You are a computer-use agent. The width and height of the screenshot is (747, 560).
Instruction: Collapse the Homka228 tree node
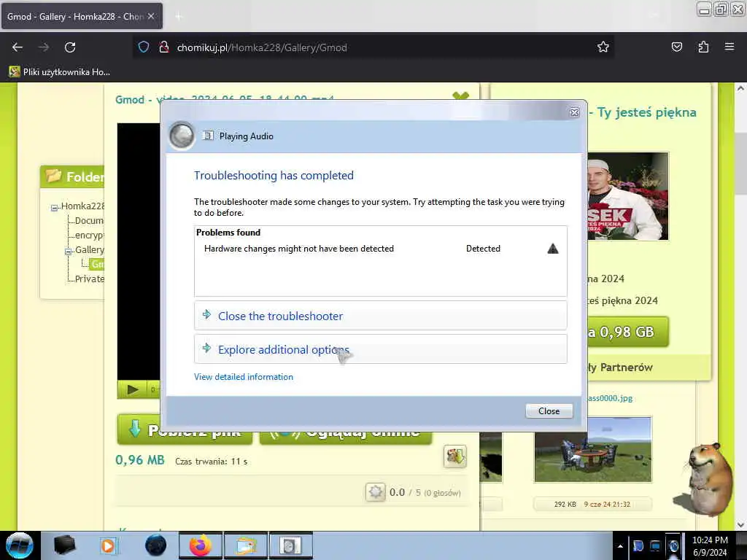click(54, 208)
